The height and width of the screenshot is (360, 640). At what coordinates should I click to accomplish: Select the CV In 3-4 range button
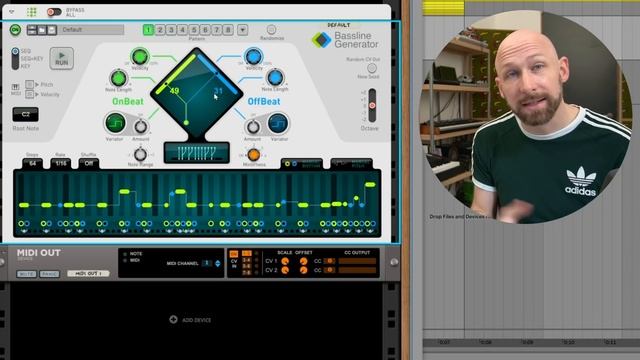coord(247,260)
